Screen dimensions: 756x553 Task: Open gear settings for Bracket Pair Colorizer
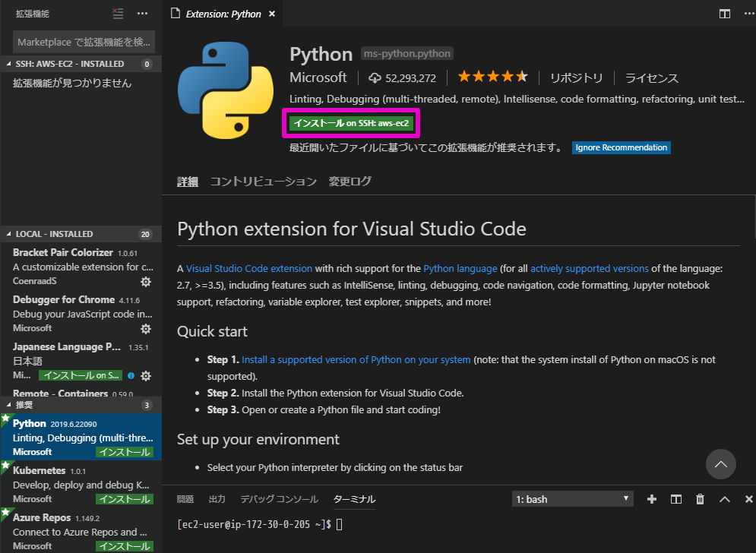pyautogui.click(x=146, y=281)
